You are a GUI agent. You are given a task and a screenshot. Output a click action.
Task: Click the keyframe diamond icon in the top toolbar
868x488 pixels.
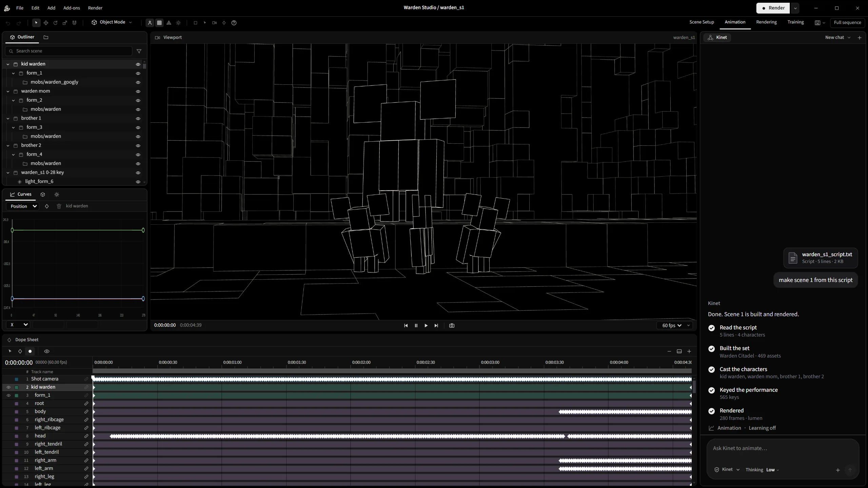[224, 23]
